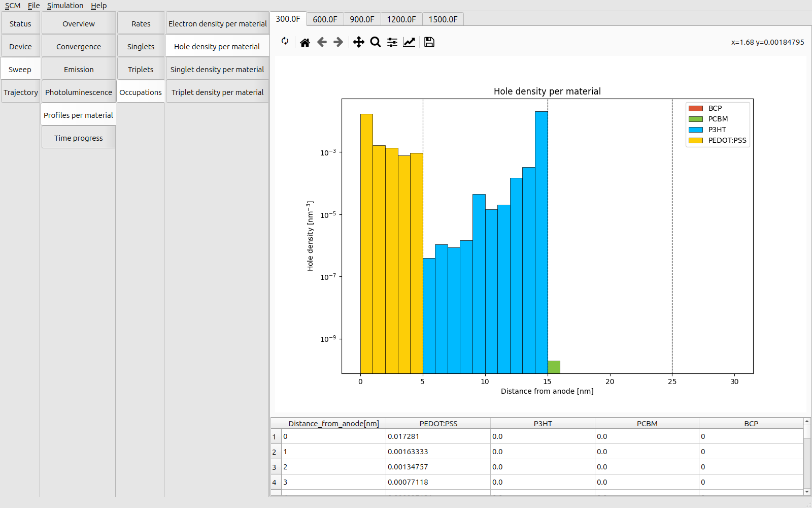Image resolution: width=812 pixels, height=508 pixels.
Task: Open the Time progress tab
Action: point(79,138)
